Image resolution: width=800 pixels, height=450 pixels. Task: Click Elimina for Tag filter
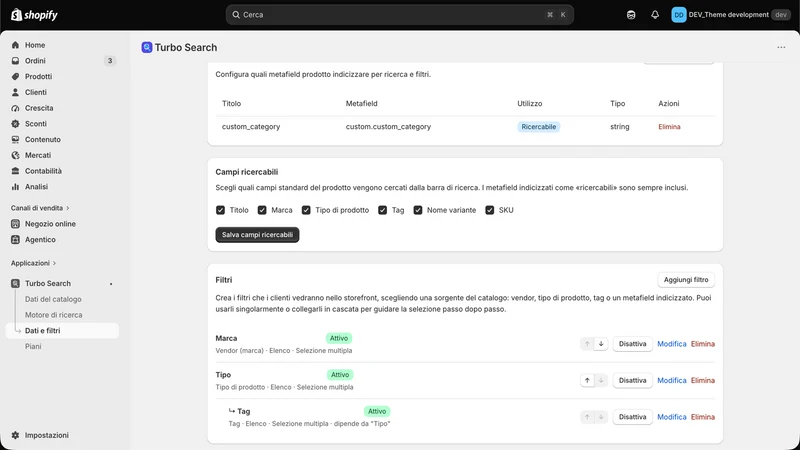click(x=703, y=417)
